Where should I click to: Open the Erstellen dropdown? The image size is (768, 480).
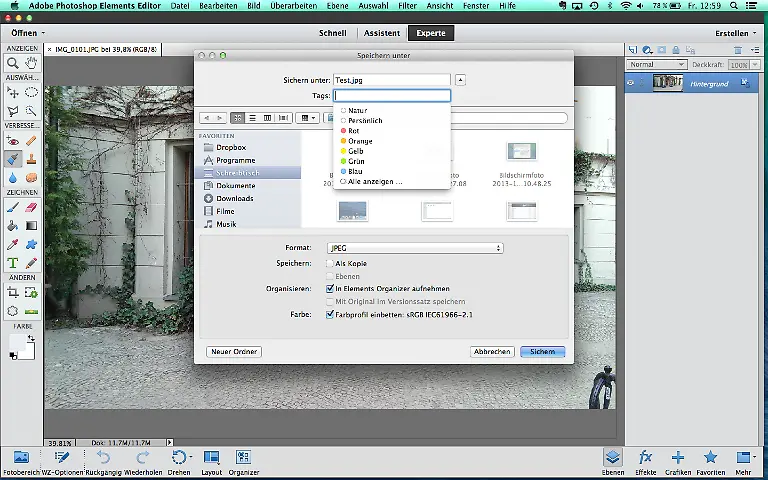coord(735,33)
